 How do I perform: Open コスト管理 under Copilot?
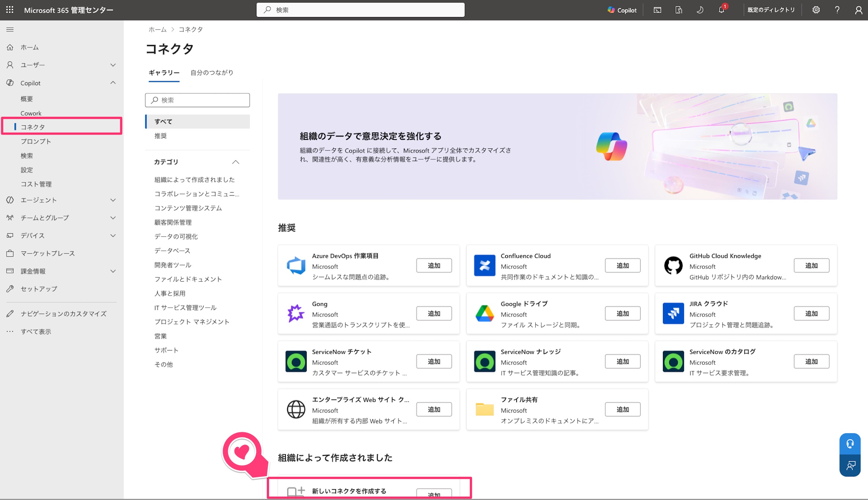[36, 184]
